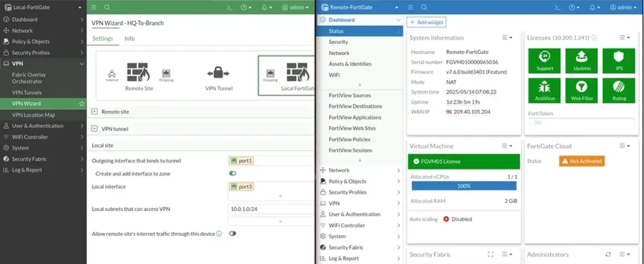Show info for allowing remote site's internet traffic

[x=219, y=234]
